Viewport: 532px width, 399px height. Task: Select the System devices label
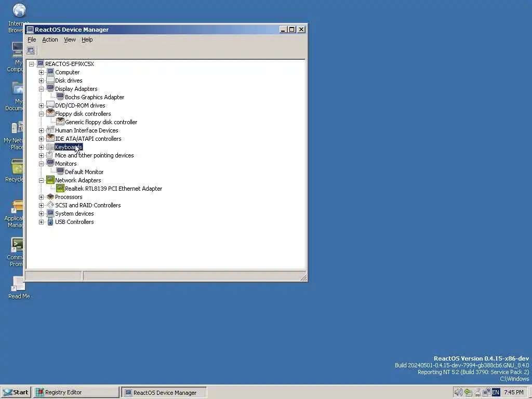(74, 214)
